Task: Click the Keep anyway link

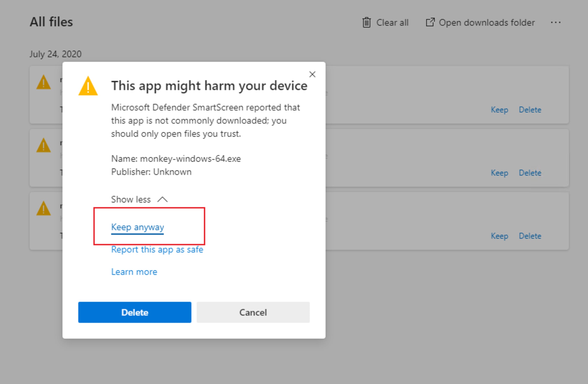Action: [137, 227]
